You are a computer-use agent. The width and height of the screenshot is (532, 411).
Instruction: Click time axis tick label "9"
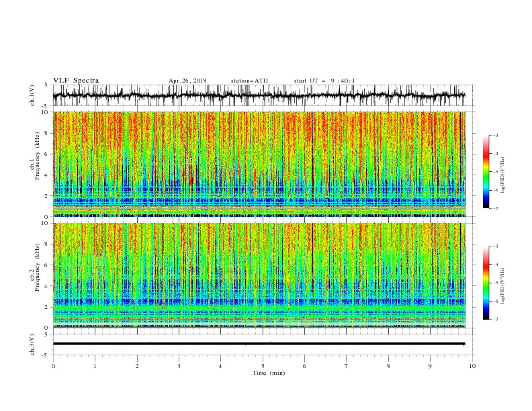coord(430,366)
